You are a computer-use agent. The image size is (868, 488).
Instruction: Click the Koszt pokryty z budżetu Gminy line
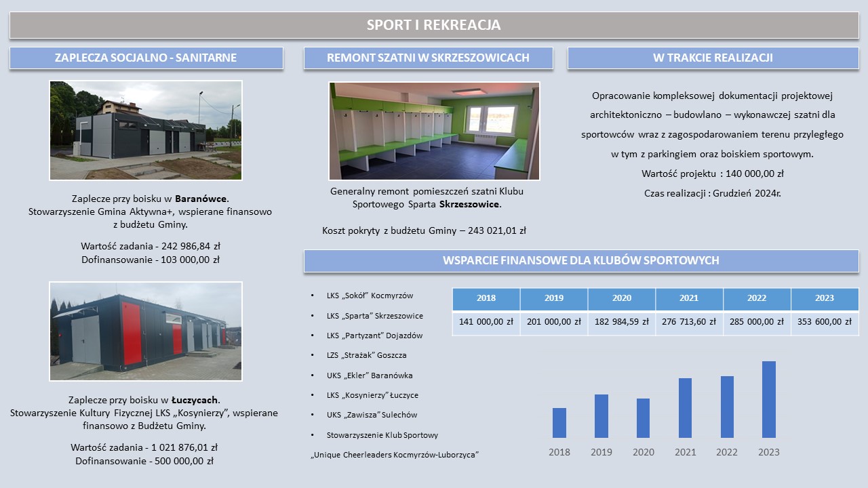coord(424,230)
